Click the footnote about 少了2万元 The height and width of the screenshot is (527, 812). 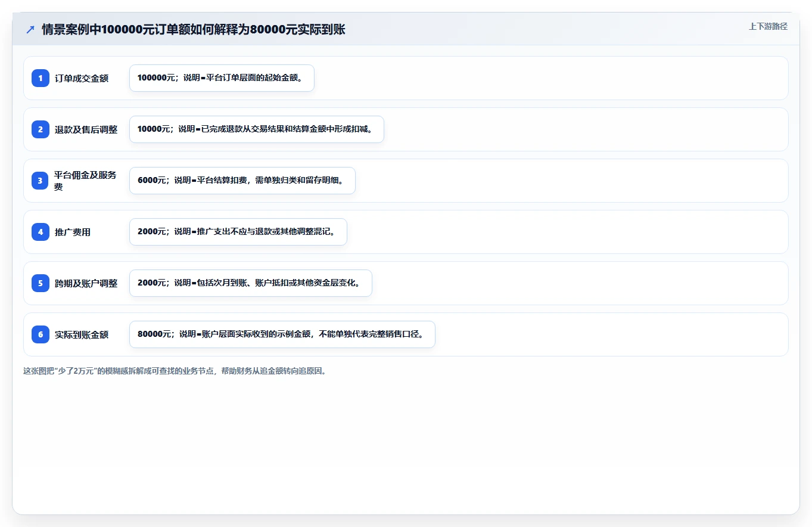click(175, 371)
